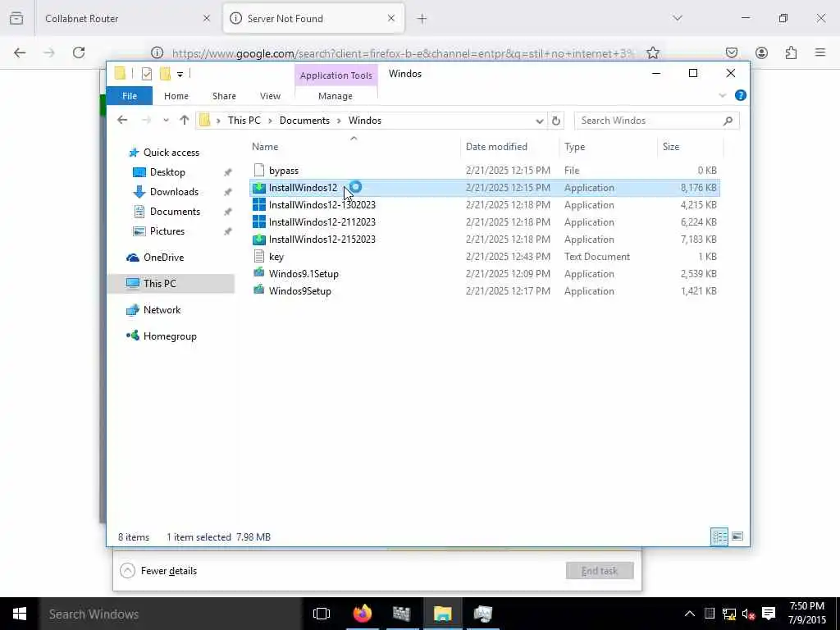Click the Action Center notification icon
The width and height of the screenshot is (840, 630).
pyautogui.click(x=769, y=614)
